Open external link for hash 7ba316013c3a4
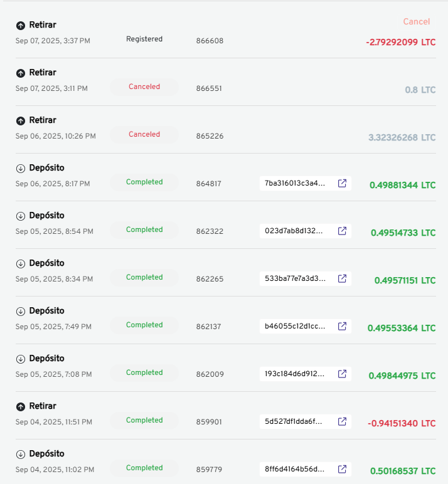 point(343,184)
